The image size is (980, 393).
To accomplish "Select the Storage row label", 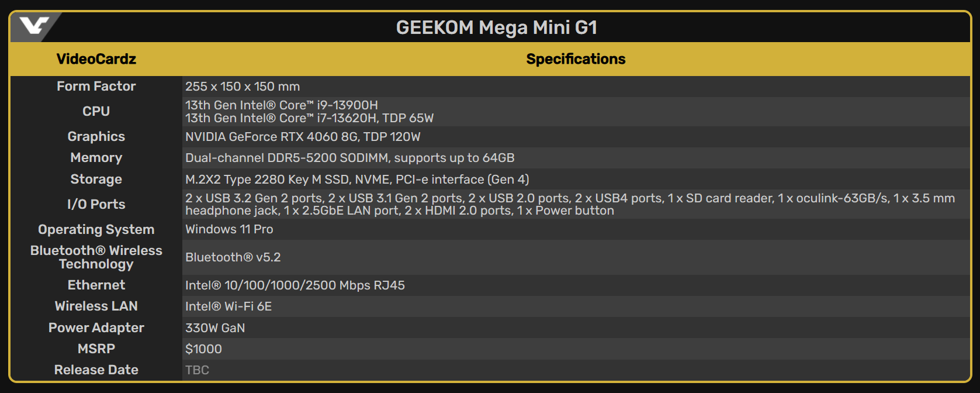I will 96,179.
